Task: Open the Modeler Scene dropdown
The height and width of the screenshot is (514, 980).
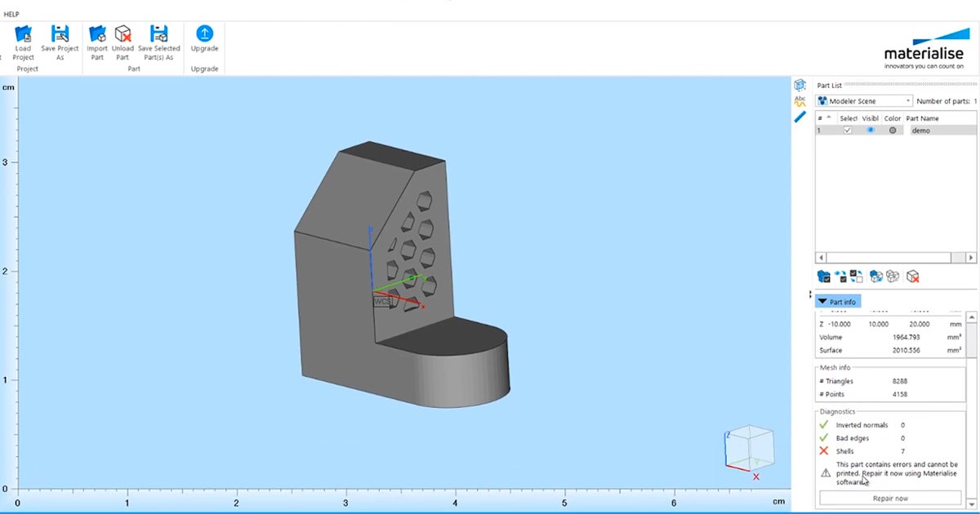Action: point(864,101)
